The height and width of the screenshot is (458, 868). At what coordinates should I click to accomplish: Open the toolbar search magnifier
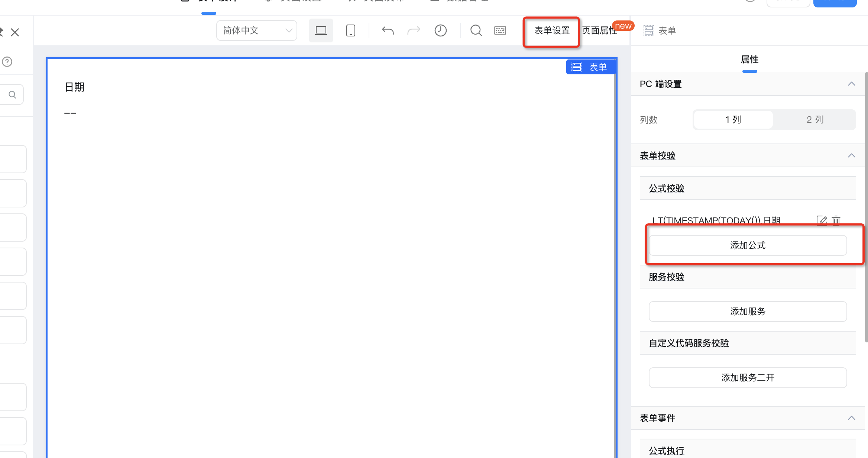476,30
